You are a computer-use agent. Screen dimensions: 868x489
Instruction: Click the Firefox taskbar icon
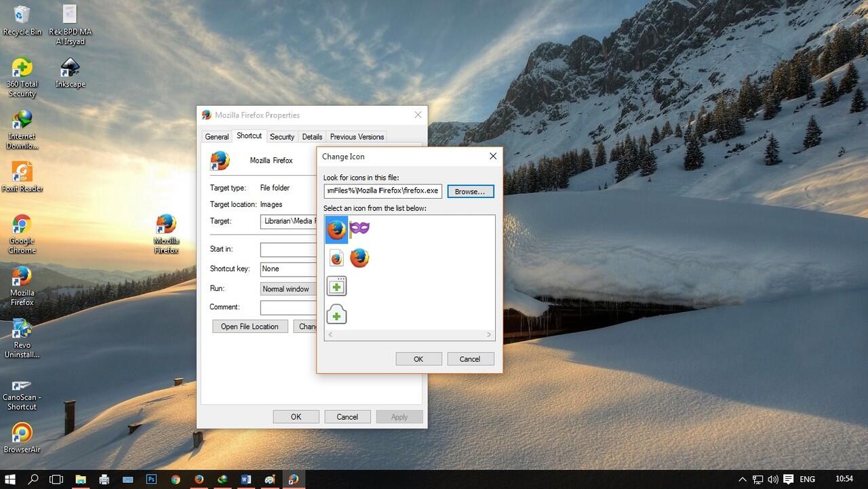(x=199, y=479)
